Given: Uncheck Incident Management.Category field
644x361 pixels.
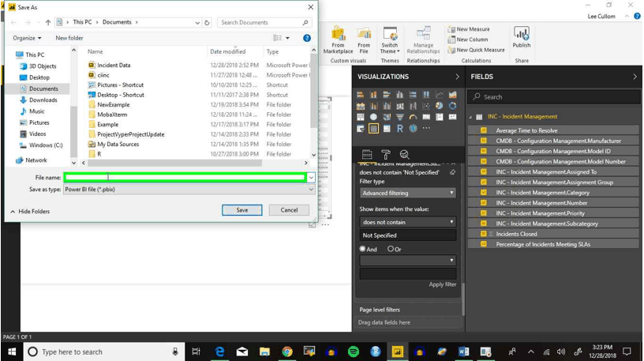Looking at the screenshot, I should click(484, 193).
